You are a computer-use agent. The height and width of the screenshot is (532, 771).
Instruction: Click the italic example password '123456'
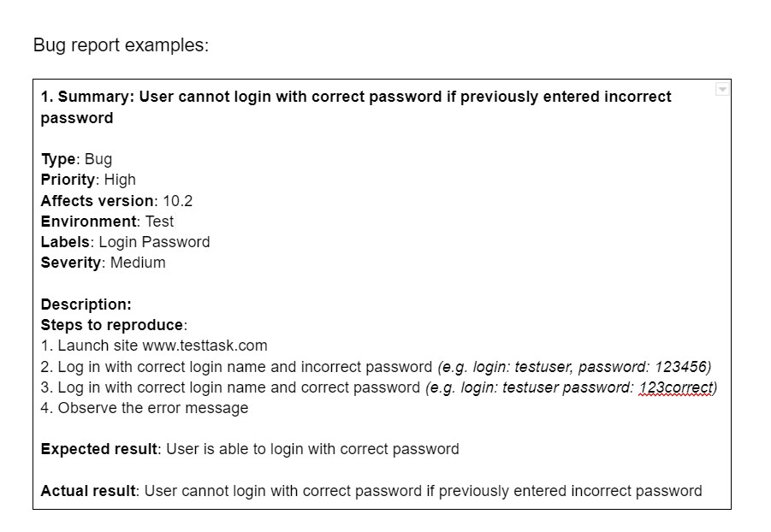point(681,367)
